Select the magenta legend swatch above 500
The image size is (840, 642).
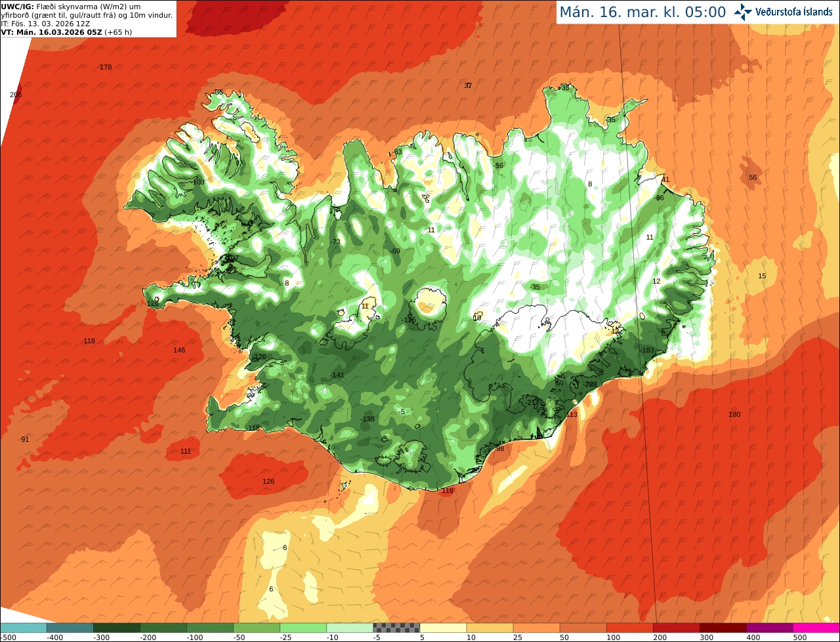pyautogui.click(x=816, y=628)
